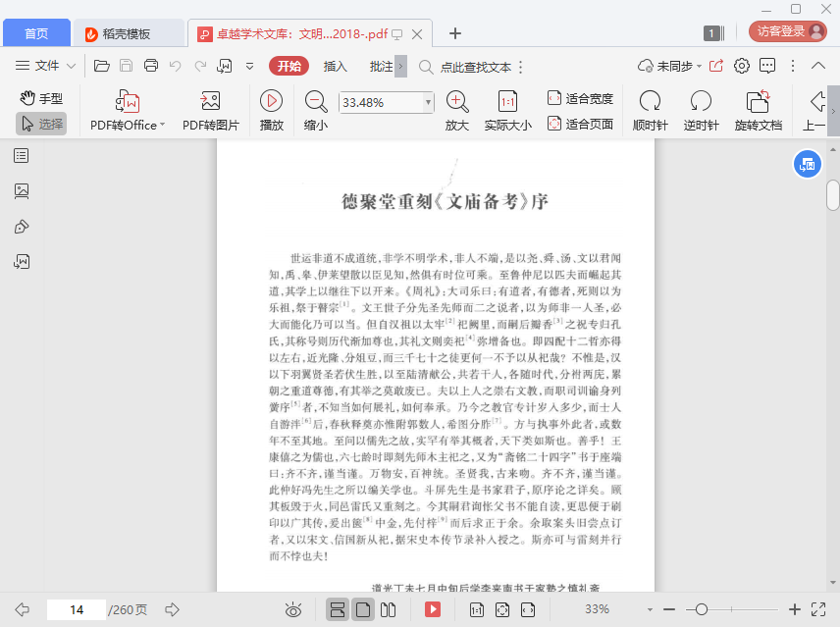
Task: Rotate page counterclockwise with 逆时针
Action: click(701, 101)
